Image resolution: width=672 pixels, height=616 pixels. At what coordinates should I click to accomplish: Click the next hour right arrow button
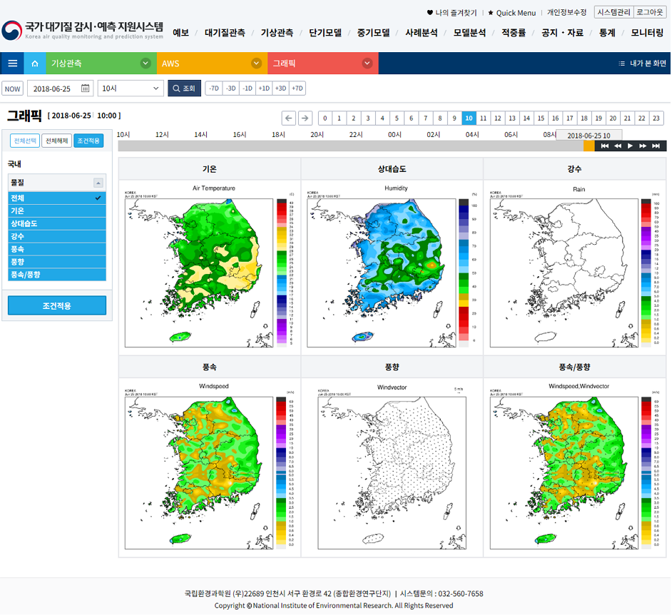(x=305, y=118)
